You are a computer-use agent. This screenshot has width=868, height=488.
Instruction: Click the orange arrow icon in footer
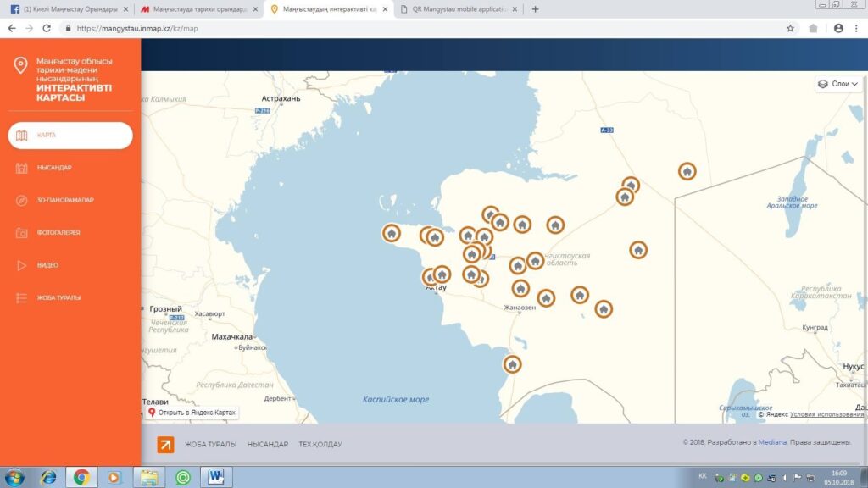(165, 445)
